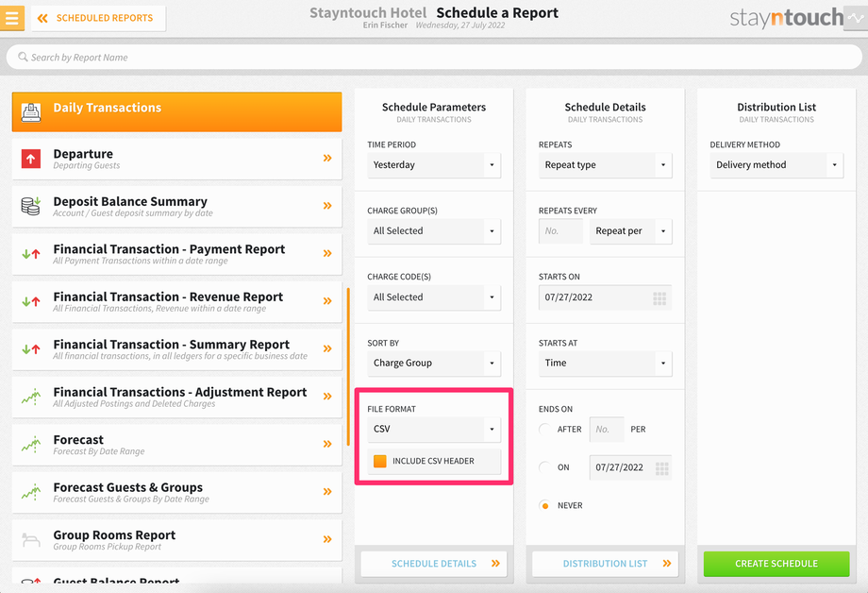Viewport: 868px width, 593px height.
Task: Open the Delivery method dropdown
Action: [x=776, y=165]
